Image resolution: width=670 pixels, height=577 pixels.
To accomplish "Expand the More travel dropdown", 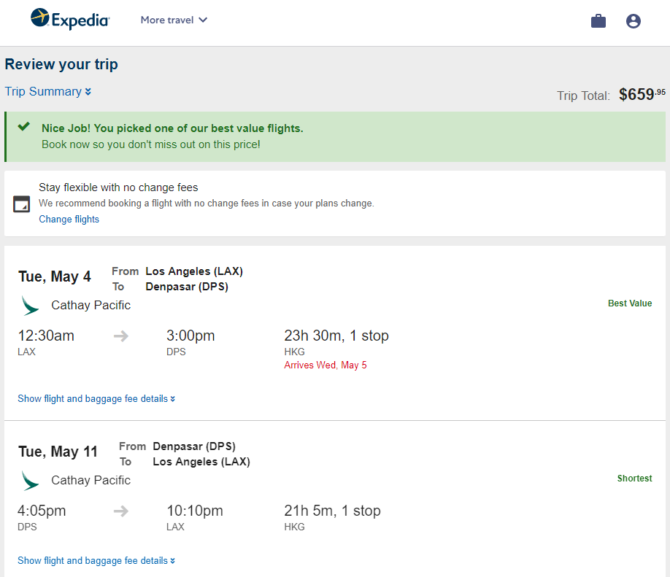I will tap(174, 20).
